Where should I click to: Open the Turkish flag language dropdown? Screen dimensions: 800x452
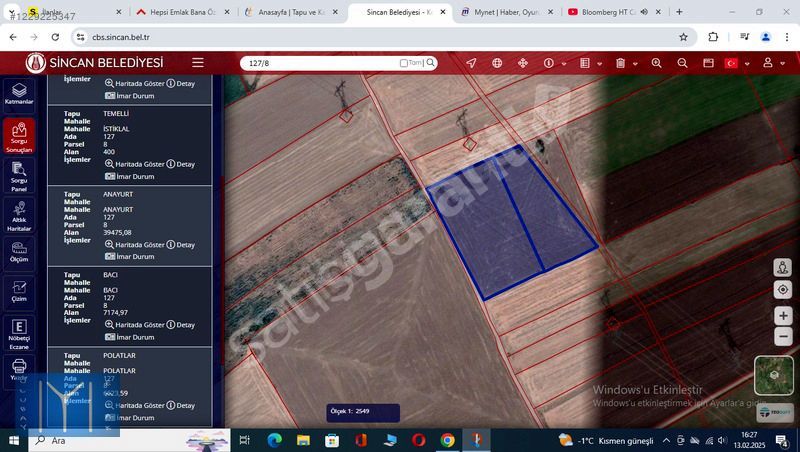click(x=736, y=63)
